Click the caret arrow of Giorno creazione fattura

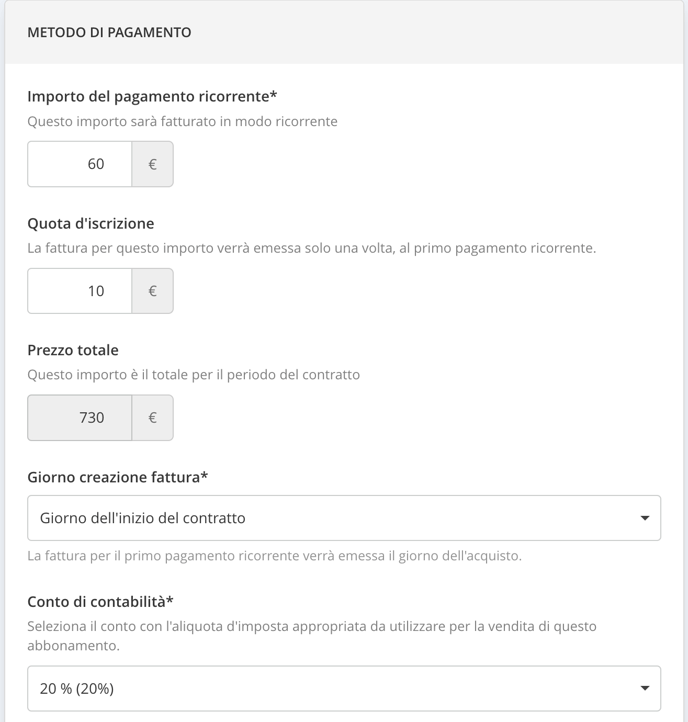point(645,518)
